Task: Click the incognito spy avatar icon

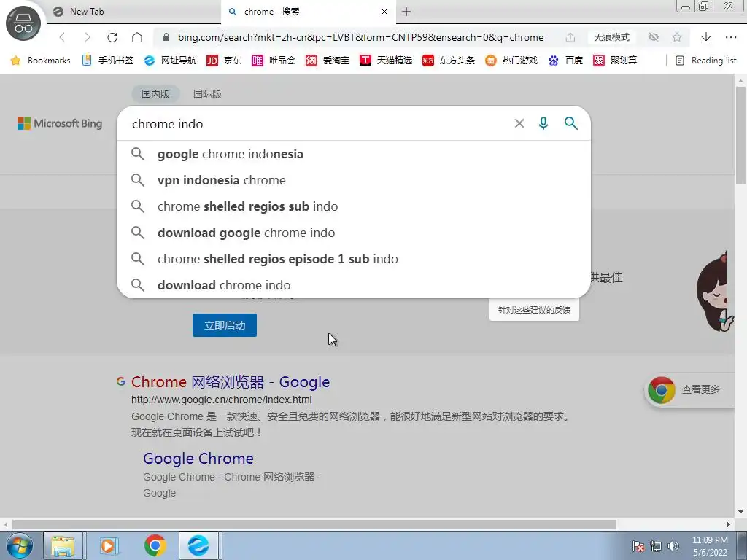Action: [x=23, y=23]
